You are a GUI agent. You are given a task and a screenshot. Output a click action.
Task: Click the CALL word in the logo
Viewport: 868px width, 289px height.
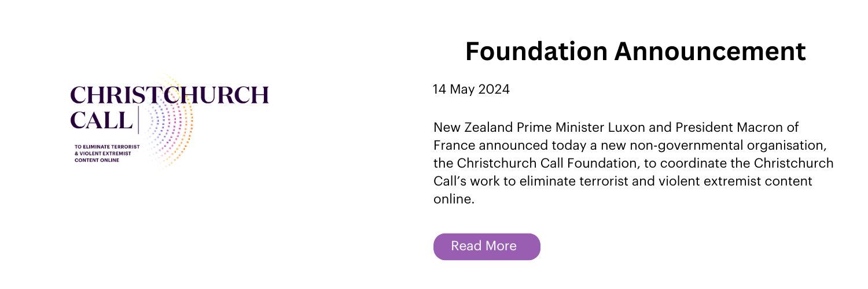click(101, 120)
